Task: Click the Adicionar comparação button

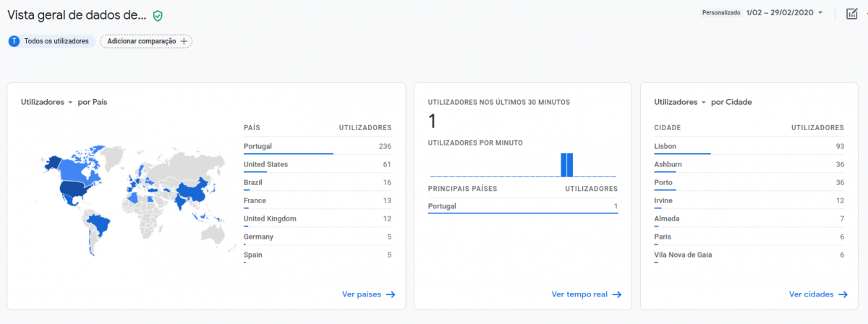Action: (146, 41)
